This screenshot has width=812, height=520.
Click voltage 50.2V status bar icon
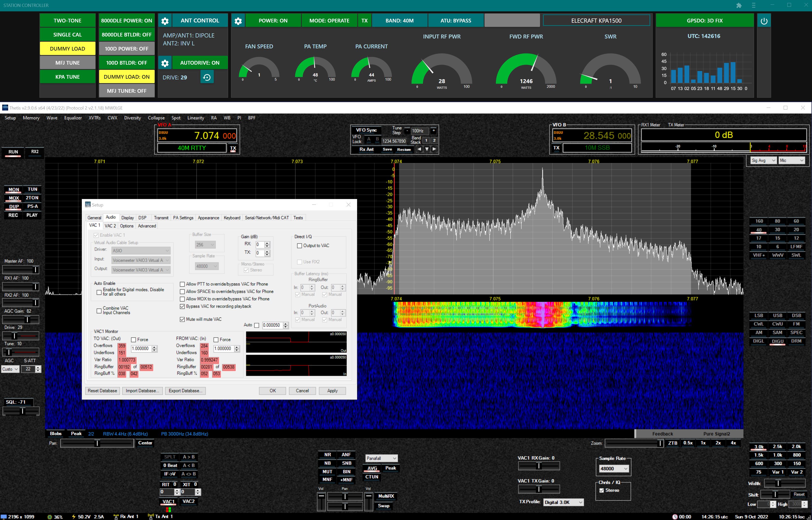(73, 517)
